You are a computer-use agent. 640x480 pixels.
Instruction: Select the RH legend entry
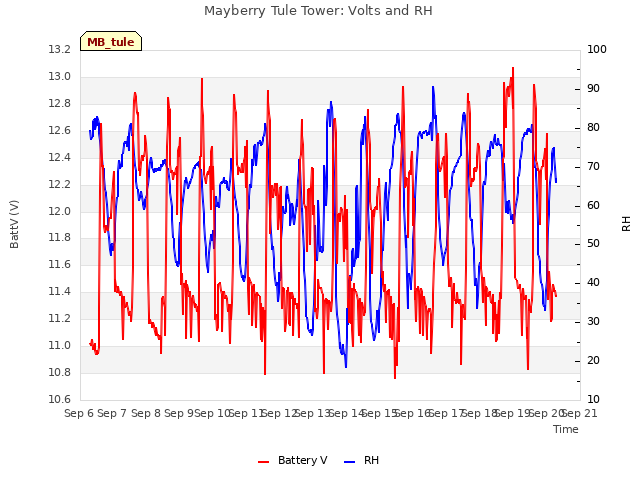[x=361, y=460]
